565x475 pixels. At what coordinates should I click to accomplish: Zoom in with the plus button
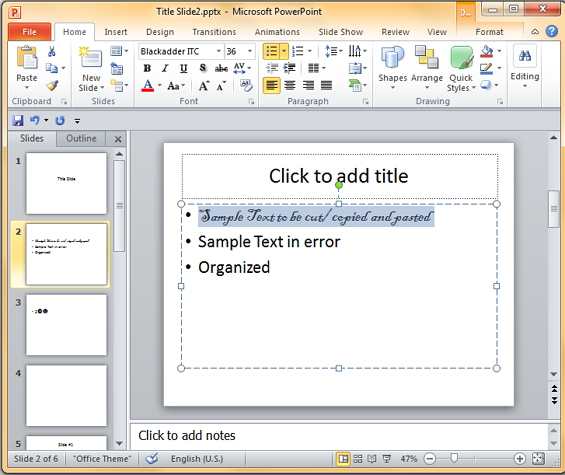pos(519,458)
